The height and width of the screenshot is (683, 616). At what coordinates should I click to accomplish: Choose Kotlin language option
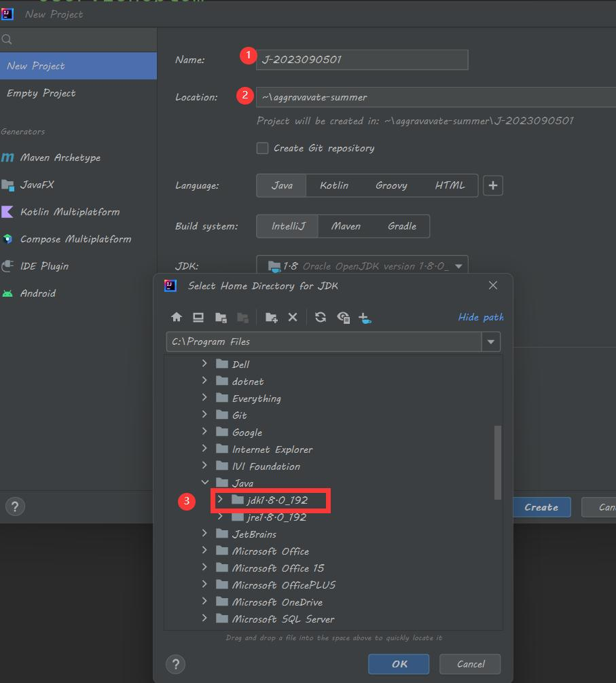pos(334,185)
